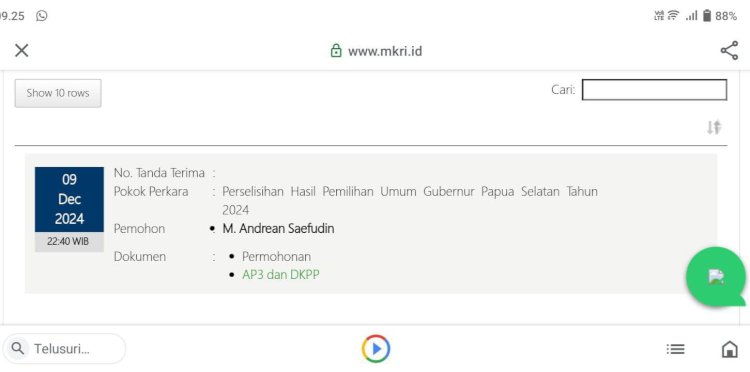Tap the battery 88% status indicator

(720, 16)
